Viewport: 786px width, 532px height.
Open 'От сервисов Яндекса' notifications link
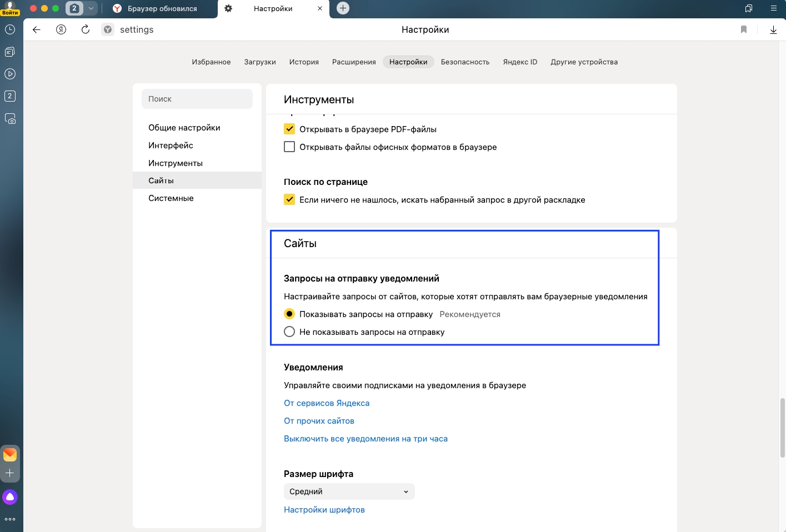(327, 403)
